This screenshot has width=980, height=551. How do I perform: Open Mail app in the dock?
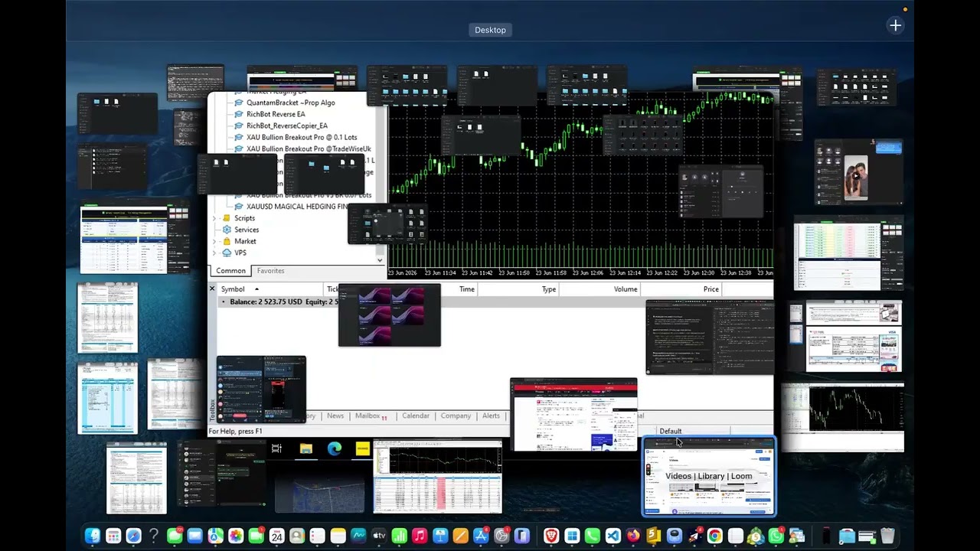point(194,536)
